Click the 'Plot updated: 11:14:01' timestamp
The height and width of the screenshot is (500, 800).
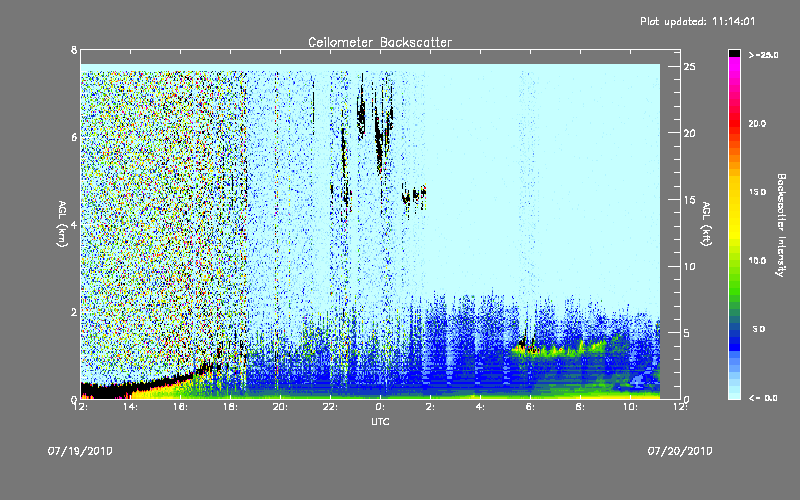tap(697, 21)
